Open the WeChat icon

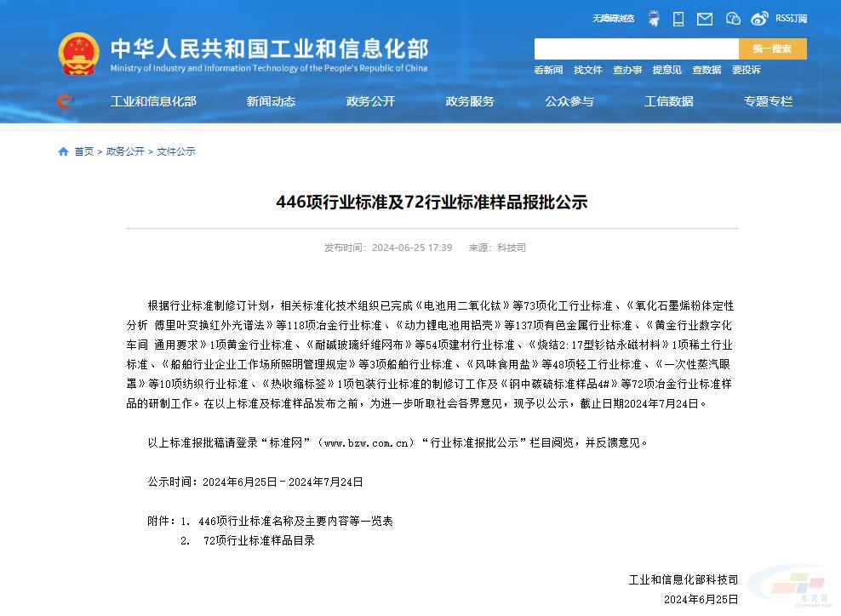point(733,19)
